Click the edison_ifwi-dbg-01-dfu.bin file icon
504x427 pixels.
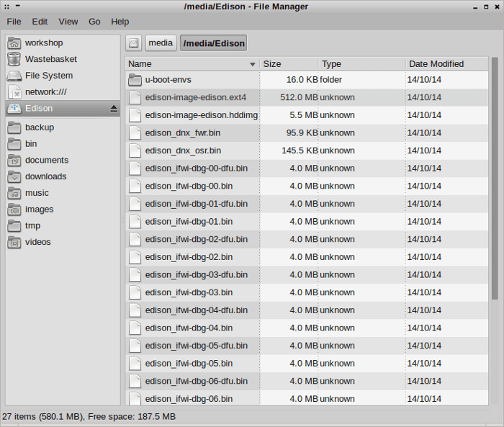(135, 204)
